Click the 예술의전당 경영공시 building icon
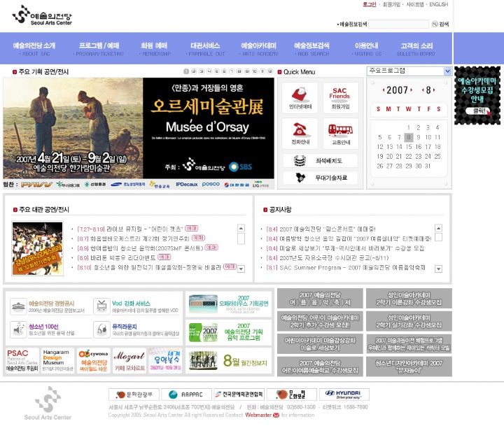 pyautogui.click(x=18, y=306)
